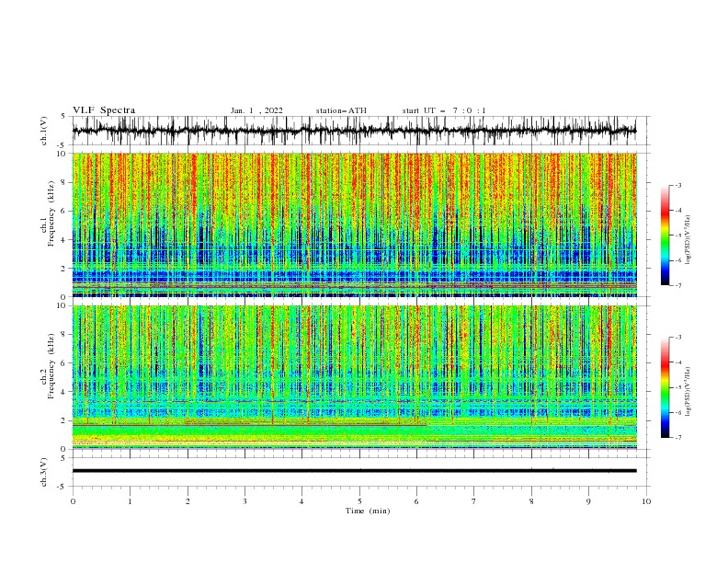Image resolution: width=728 pixels, height=563 pixels.
Task: Click the upper colorbar "log(PSD)(V²/Hz)" label
Action: coord(688,240)
